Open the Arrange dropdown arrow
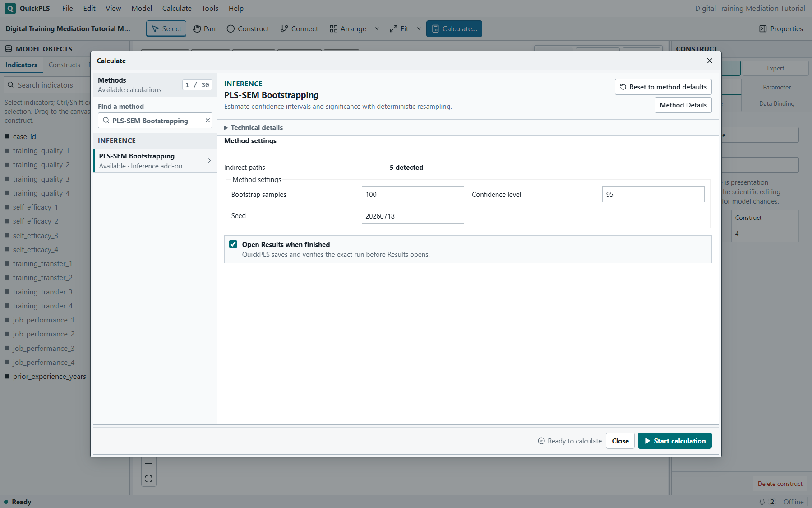812x508 pixels. pos(377,28)
